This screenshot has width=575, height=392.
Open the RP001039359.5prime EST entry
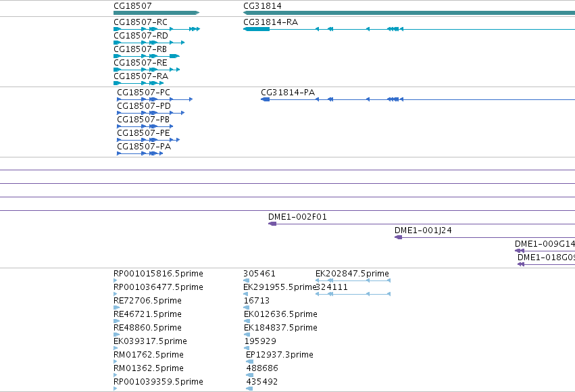pyautogui.click(x=158, y=382)
